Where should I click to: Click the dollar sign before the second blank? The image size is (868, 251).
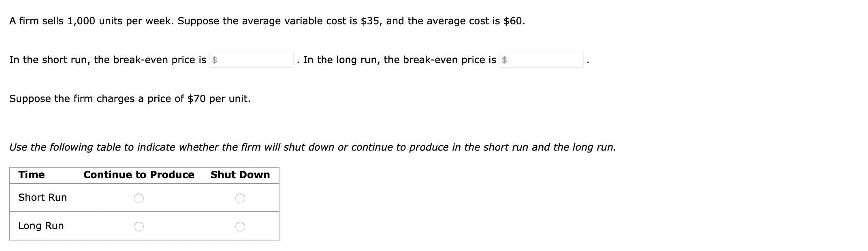tap(504, 60)
